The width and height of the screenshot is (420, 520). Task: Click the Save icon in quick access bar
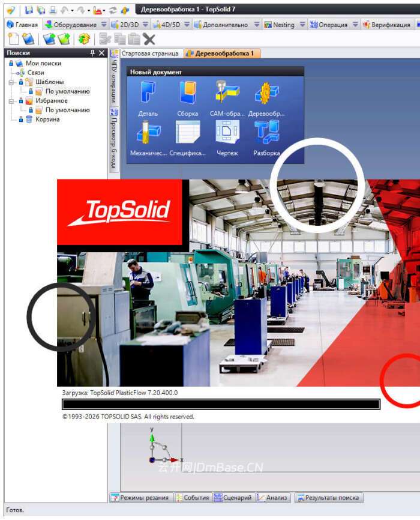pos(29,10)
